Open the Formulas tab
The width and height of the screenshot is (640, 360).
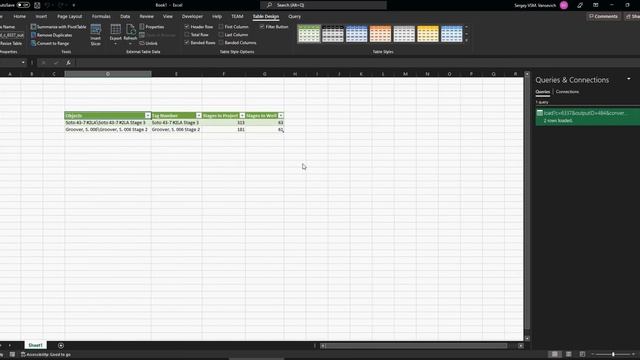[x=101, y=16]
